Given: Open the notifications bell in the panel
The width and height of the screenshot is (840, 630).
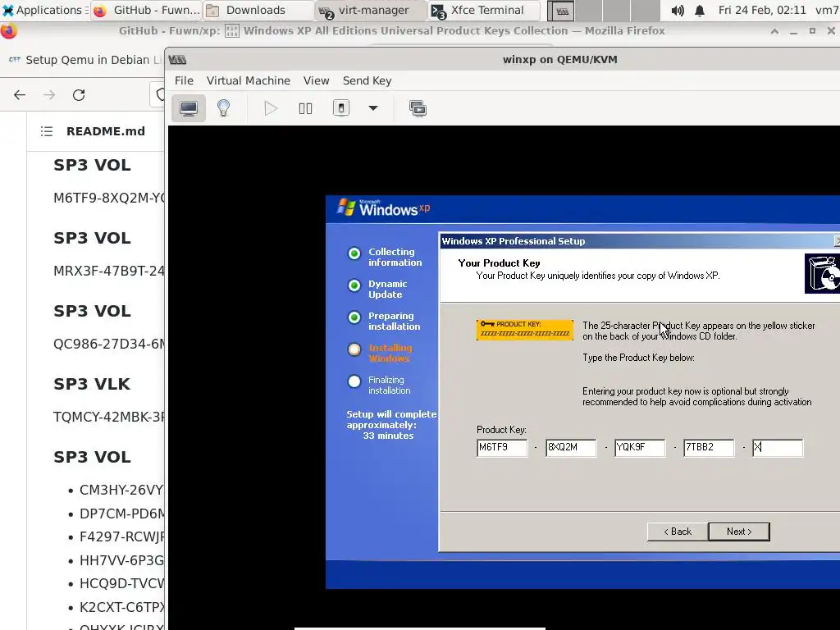Looking at the screenshot, I should point(700,10).
